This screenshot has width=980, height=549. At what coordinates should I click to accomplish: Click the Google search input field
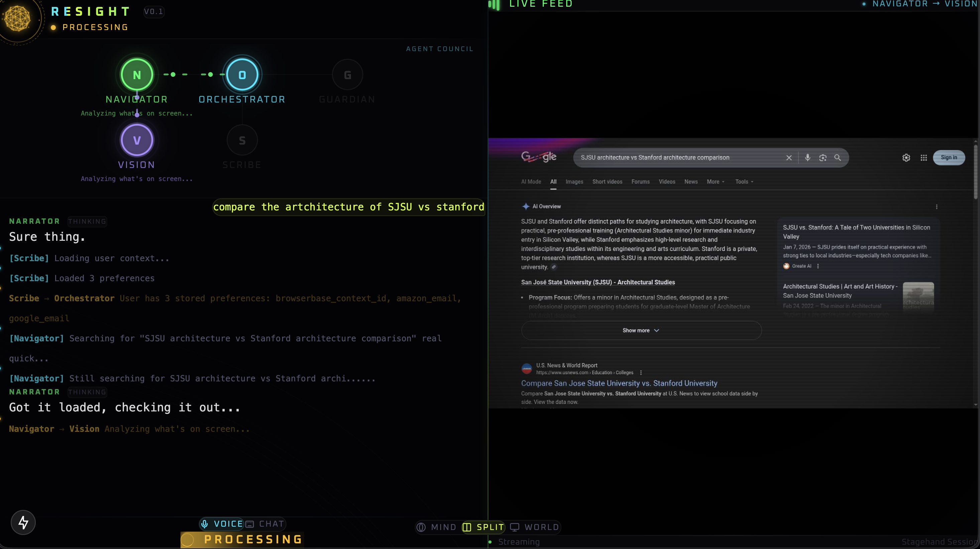pyautogui.click(x=677, y=157)
